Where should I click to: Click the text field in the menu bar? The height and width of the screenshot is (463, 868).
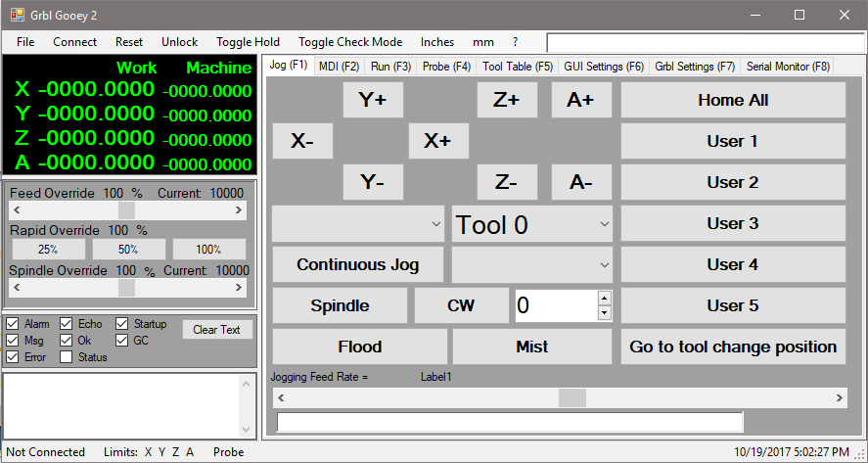click(706, 43)
